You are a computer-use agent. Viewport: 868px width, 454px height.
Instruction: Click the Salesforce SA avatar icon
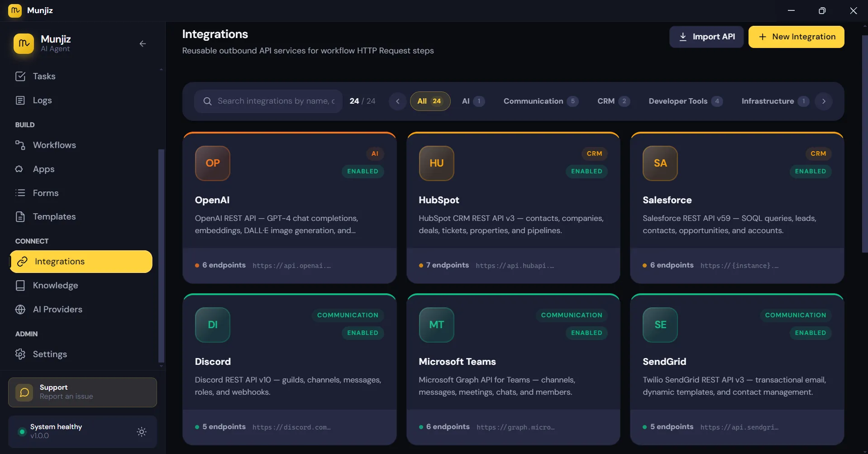click(660, 163)
